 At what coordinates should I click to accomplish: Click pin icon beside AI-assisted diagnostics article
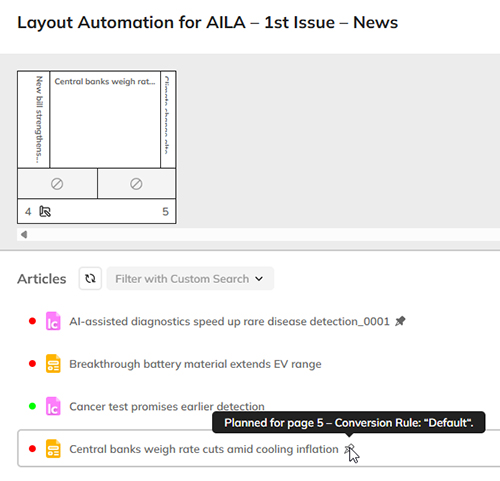click(x=400, y=321)
